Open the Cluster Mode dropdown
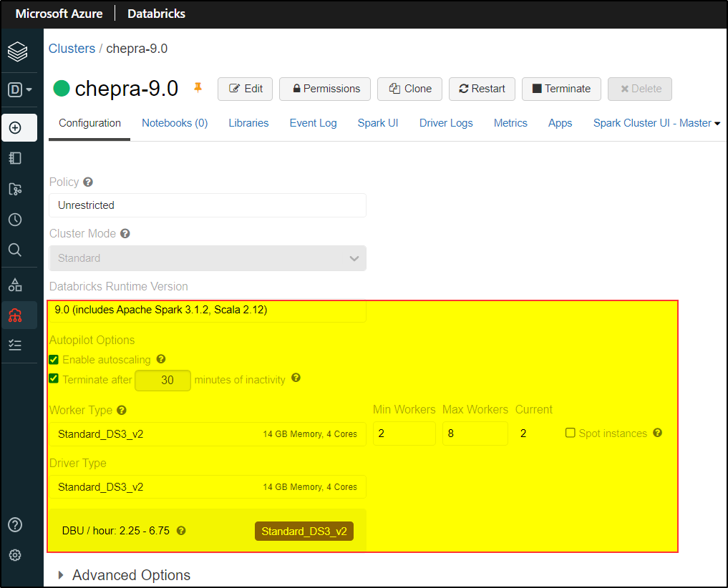 [x=208, y=258]
